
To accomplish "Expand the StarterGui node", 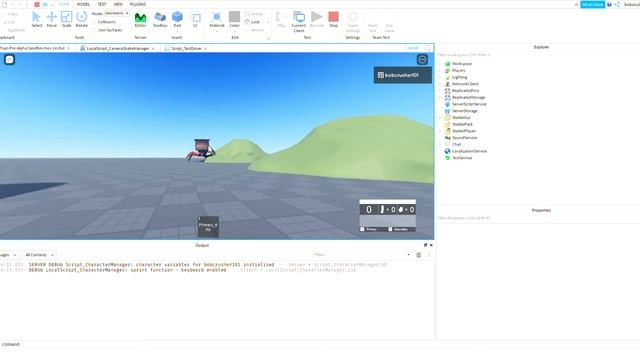I will coord(440,118).
